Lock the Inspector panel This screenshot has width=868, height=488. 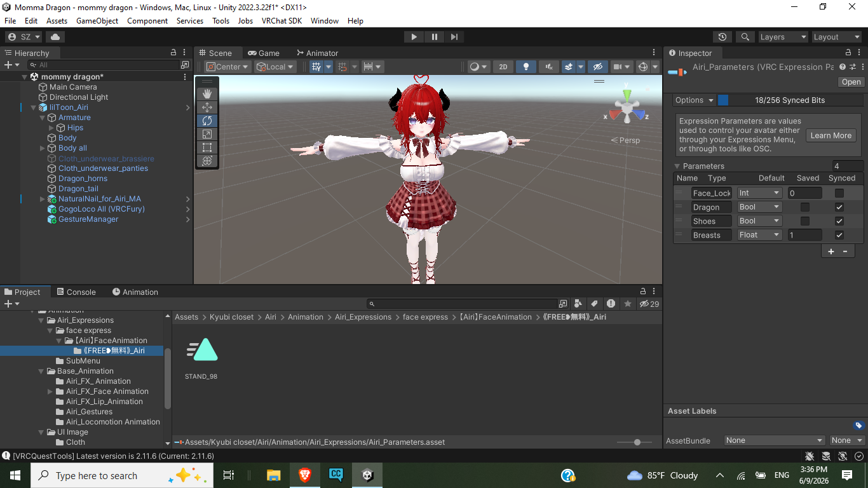pyautogui.click(x=848, y=53)
